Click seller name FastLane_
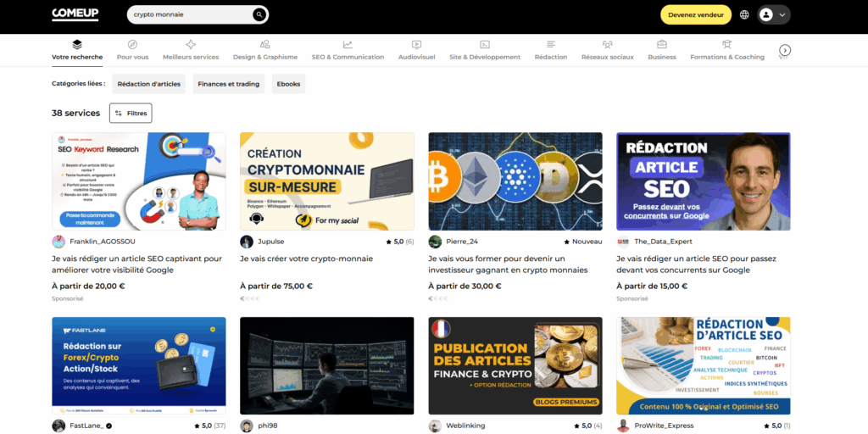The width and height of the screenshot is (868, 434). click(87, 426)
